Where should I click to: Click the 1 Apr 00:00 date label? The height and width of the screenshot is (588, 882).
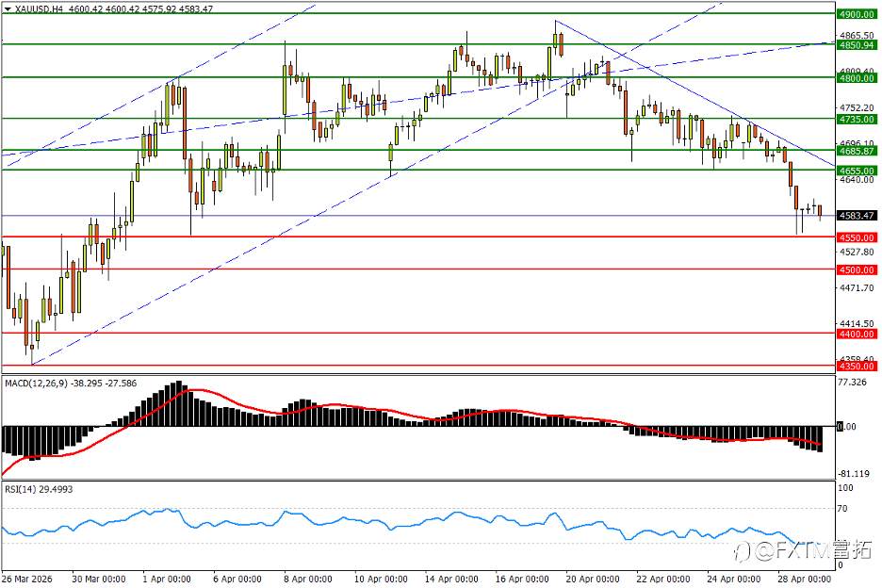(167, 579)
